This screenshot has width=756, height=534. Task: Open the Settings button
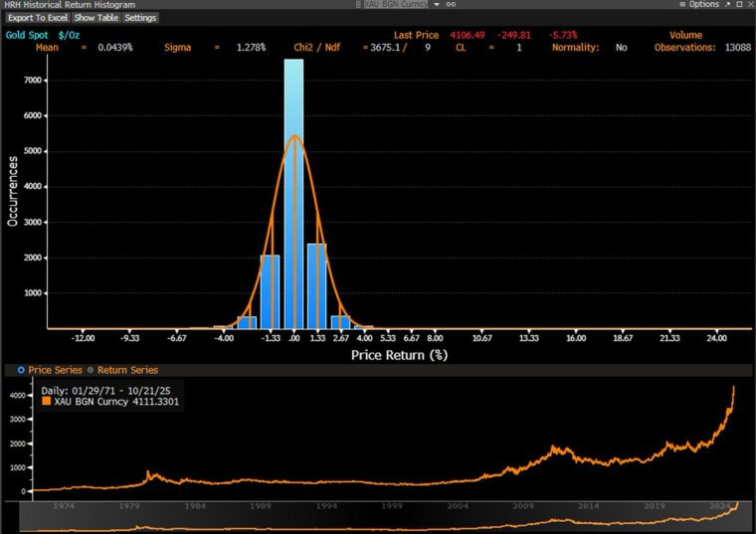[140, 18]
